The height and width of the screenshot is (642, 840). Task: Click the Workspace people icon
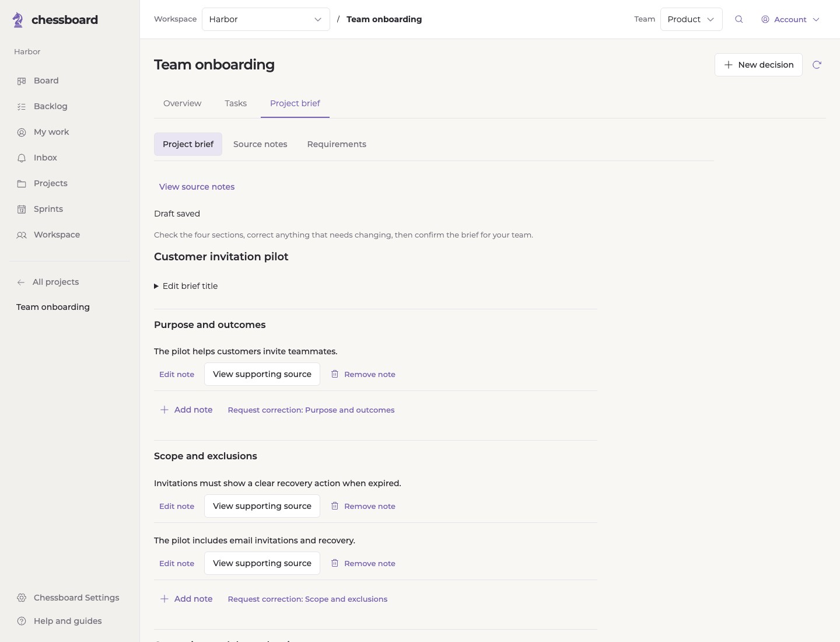coord(22,235)
